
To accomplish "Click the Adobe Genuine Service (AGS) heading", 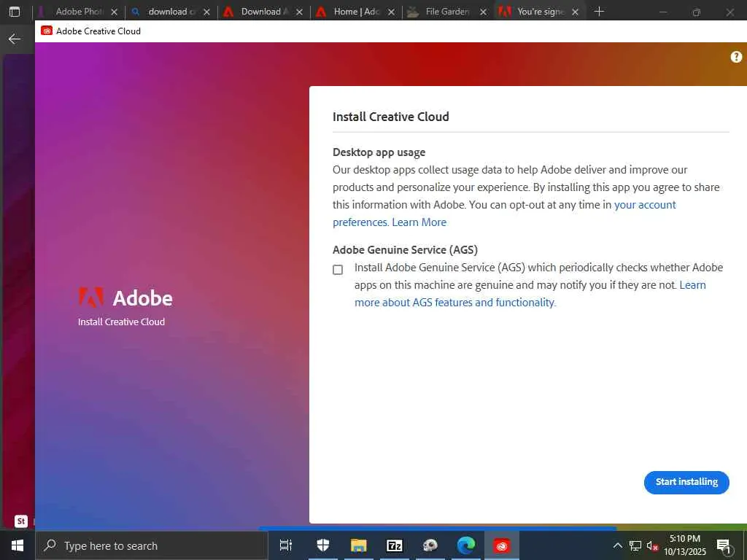I will [405, 249].
